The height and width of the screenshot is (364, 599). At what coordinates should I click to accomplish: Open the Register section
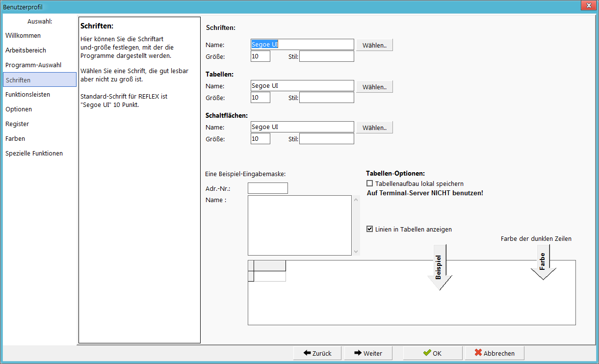coord(17,124)
